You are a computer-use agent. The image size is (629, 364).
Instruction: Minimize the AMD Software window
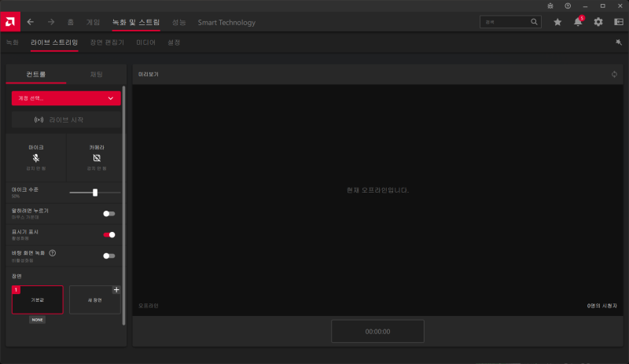click(585, 6)
